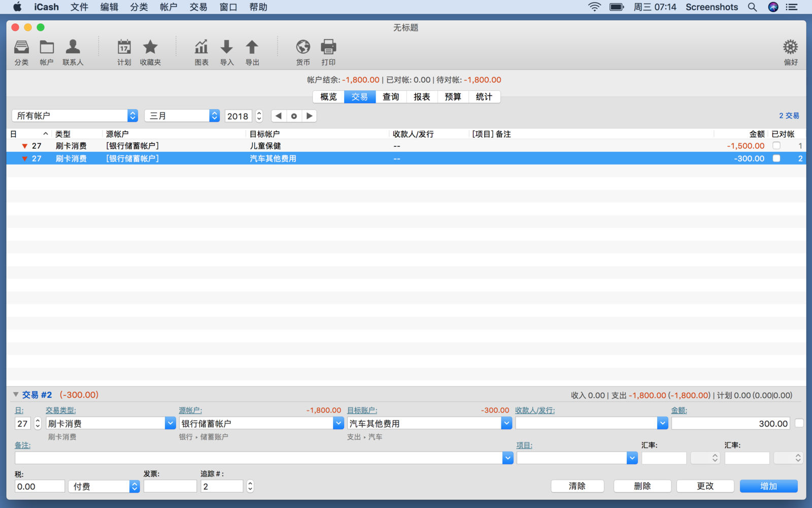This screenshot has height=508, width=812.
Task: Collapse the 交易 #2 detail panel
Action: click(16, 395)
